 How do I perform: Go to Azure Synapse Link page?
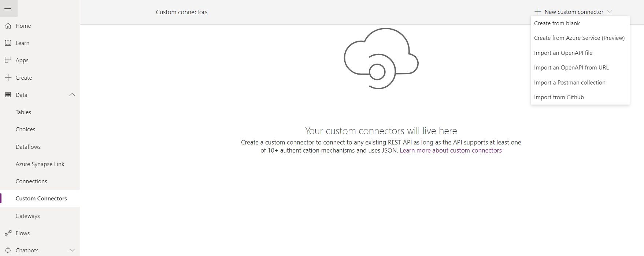40,164
